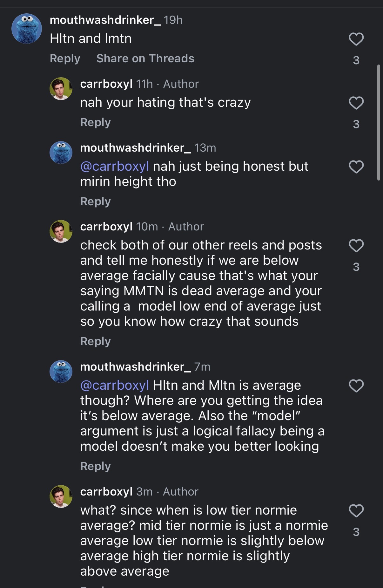Open the Cookie Monster avatar on the 7m reply
This screenshot has height=588, width=383.
[61, 372]
